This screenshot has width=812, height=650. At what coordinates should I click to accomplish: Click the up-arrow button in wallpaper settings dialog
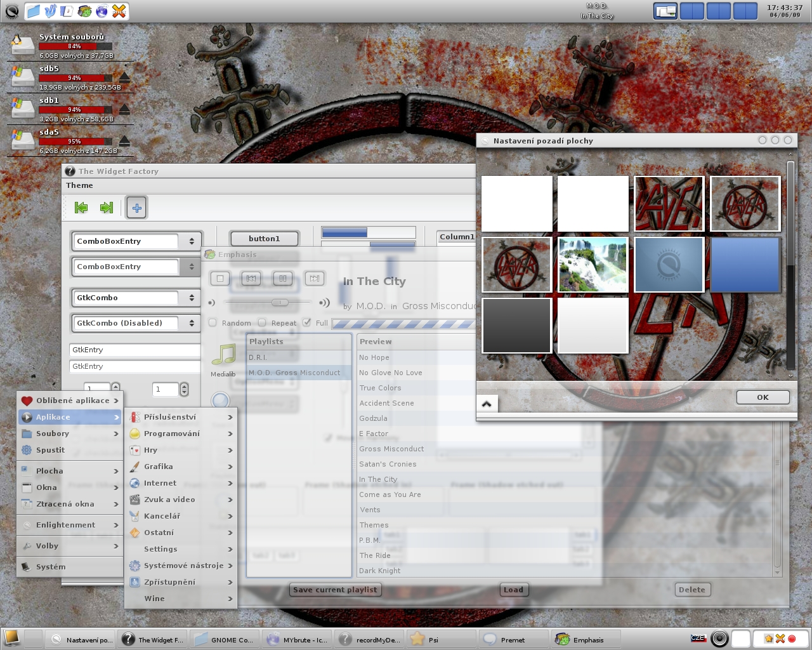[487, 404]
